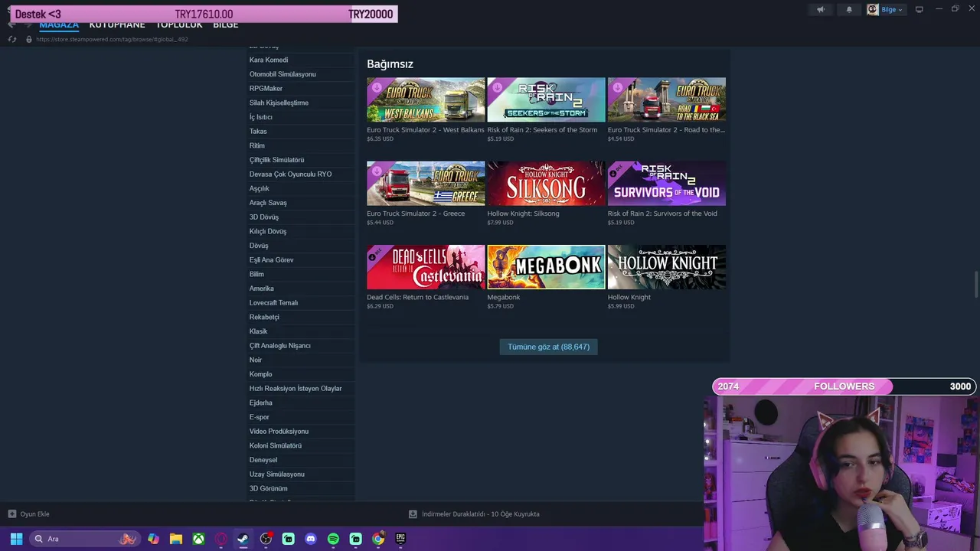Click the padlock icon beside the URL
980x551 pixels.
coord(29,39)
